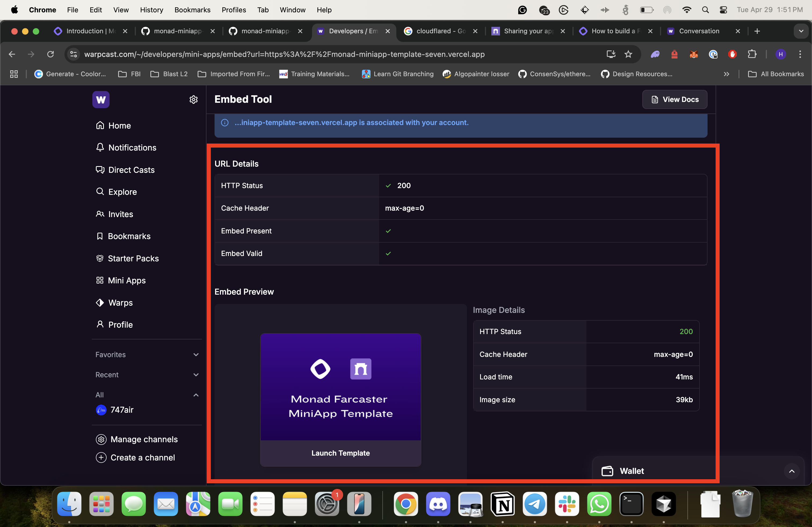812x527 pixels.
Task: Expand the Recent channels section
Action: point(196,375)
